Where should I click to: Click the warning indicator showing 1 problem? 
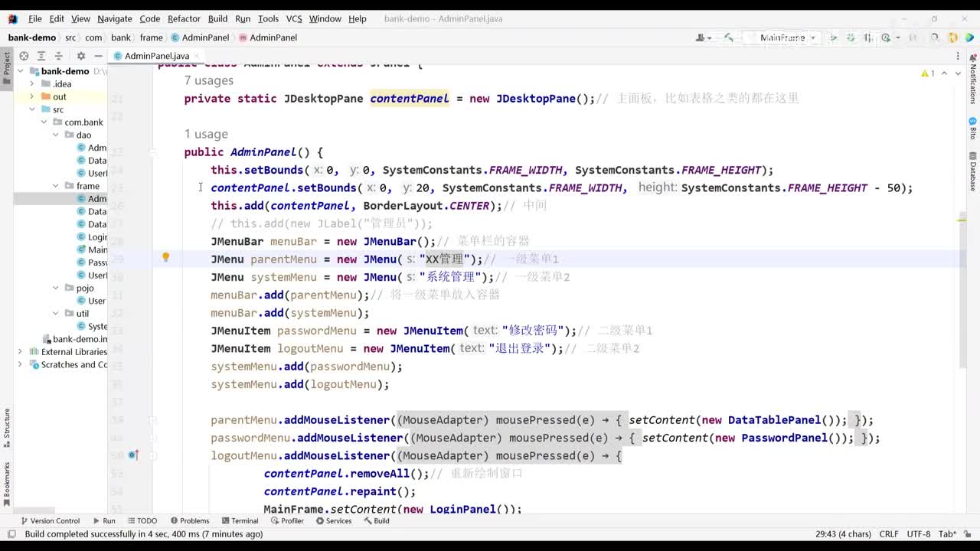tap(928, 73)
